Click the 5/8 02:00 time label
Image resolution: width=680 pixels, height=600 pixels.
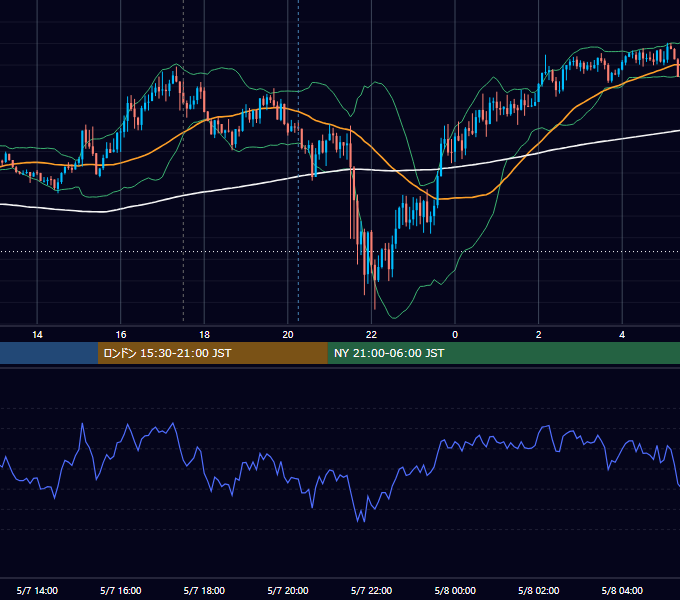pos(539,590)
